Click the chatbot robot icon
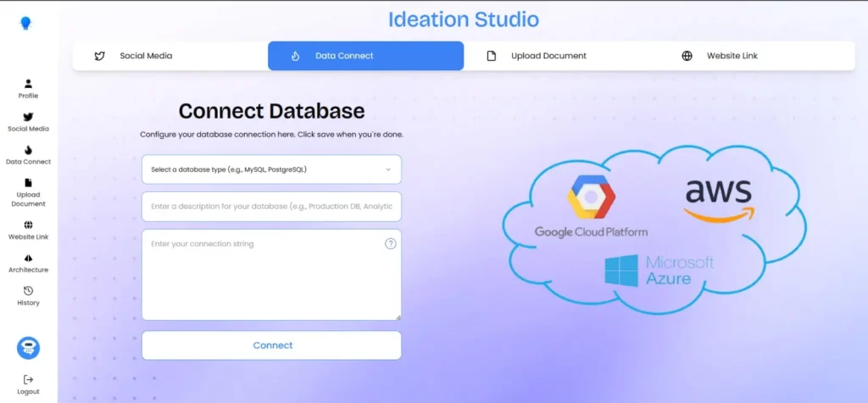 click(28, 347)
